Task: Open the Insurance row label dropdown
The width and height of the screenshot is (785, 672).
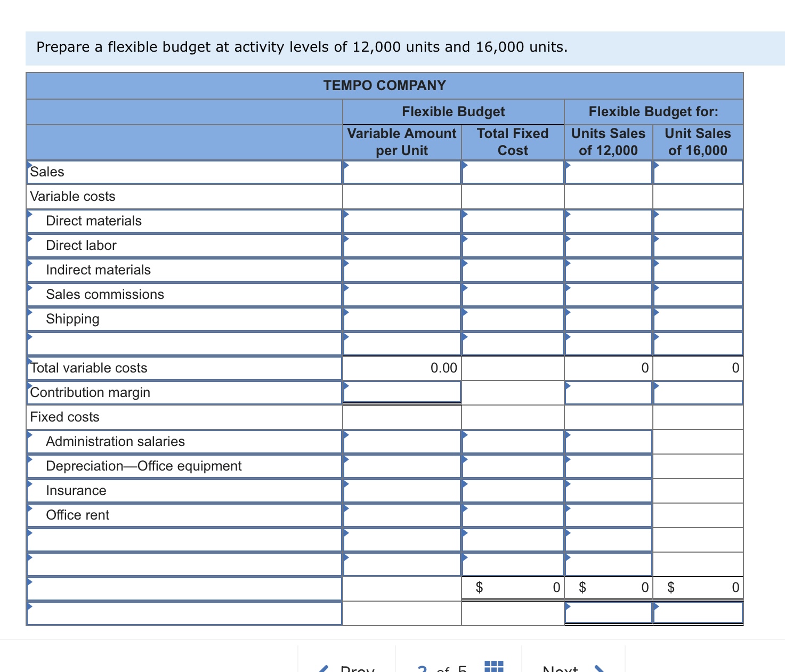Action: tap(184, 491)
